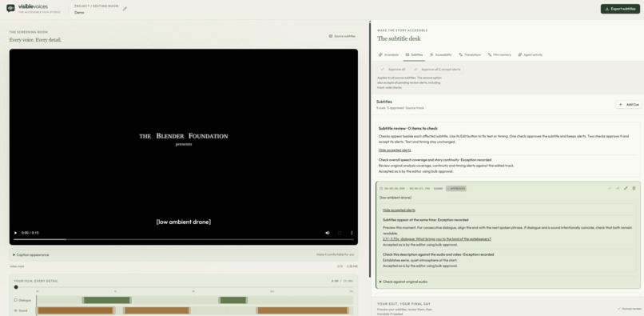
Task: Click '5 cues · 5 approved · Source track' text
Action: click(400, 108)
